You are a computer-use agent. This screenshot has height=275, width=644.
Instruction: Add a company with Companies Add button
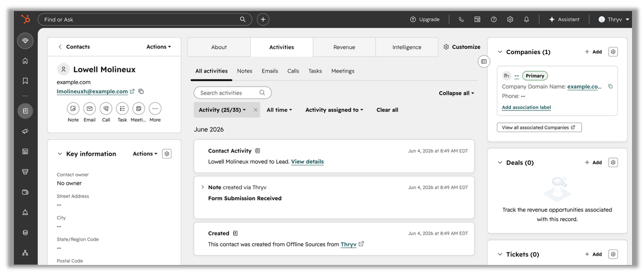coord(593,52)
